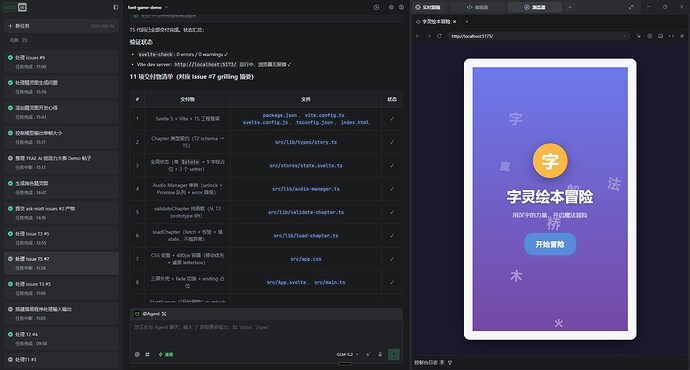Screen dimensions: 690x370
Task: Close the 字灵绘本冒险 browser tab
Action: [x=455, y=22]
